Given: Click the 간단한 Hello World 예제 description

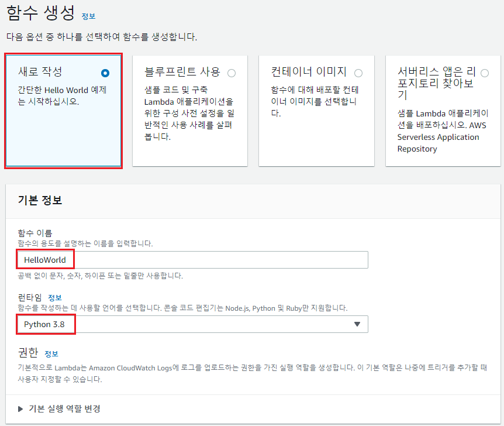Looking at the screenshot, I should [62, 95].
